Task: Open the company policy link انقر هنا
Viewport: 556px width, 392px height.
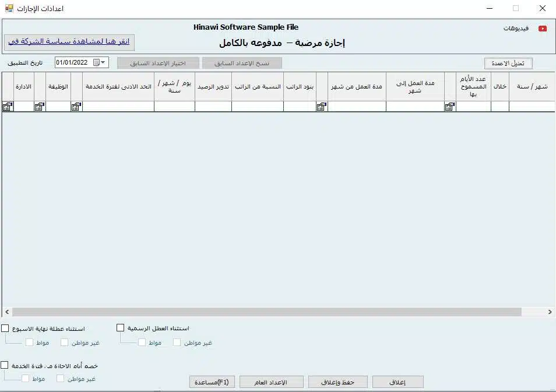Action: coord(70,43)
